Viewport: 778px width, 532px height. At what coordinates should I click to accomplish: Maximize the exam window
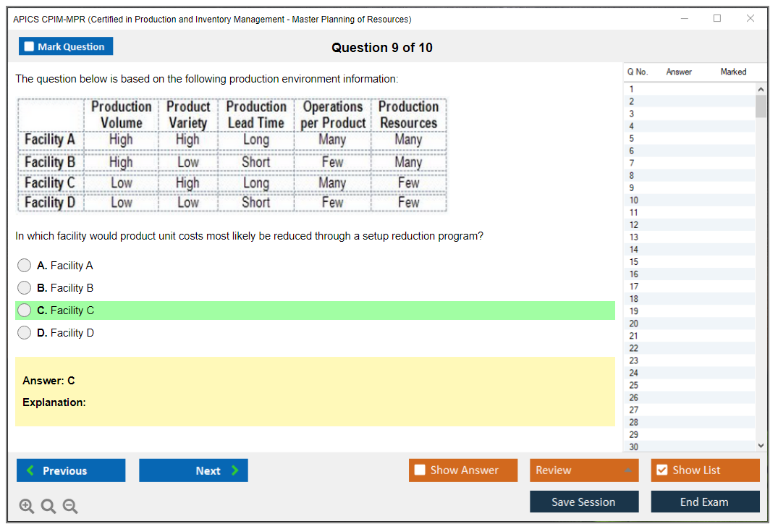coord(717,19)
